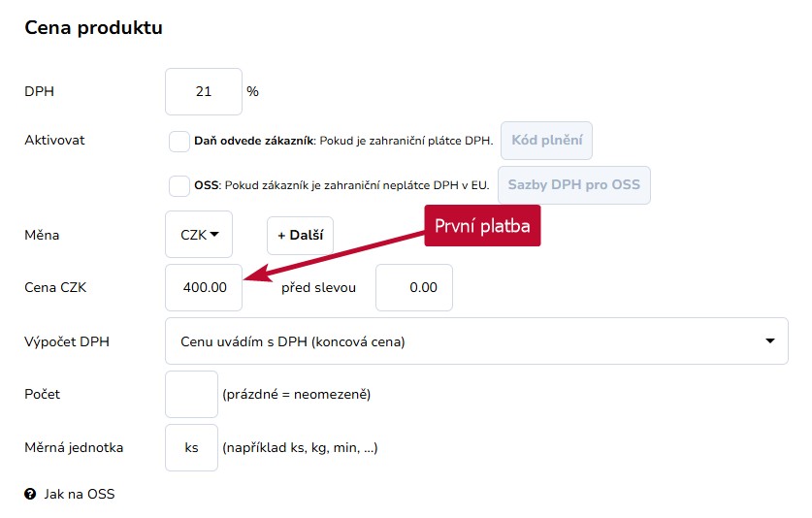Click the Kód plnění button

(x=546, y=141)
